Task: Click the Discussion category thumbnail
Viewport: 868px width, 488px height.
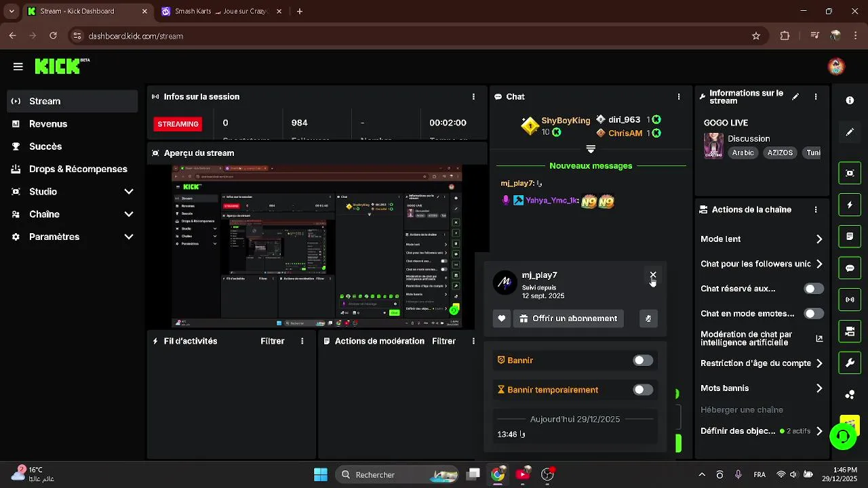Action: point(713,145)
